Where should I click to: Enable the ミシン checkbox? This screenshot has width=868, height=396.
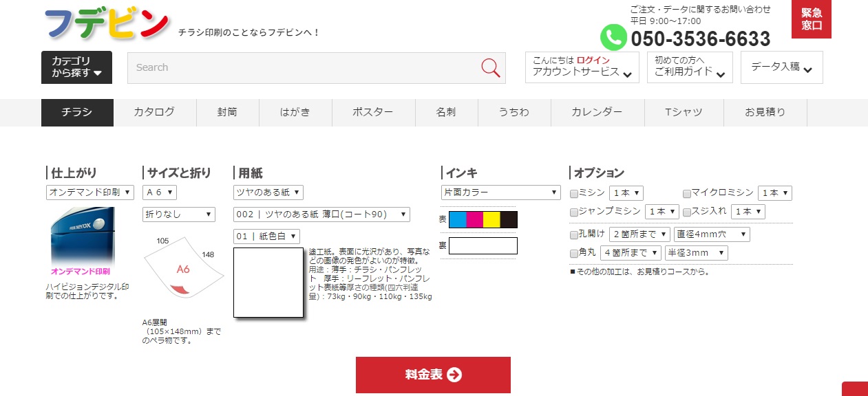575,194
